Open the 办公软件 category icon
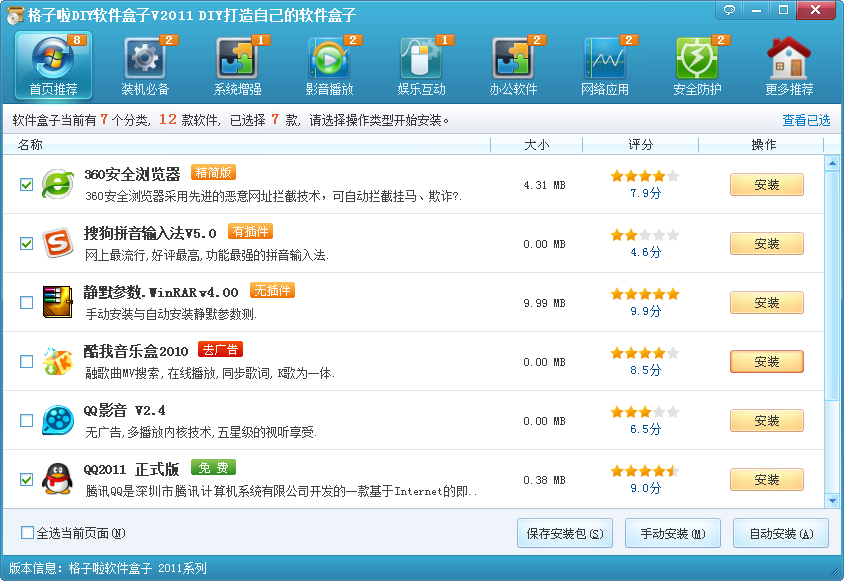 coord(513,58)
